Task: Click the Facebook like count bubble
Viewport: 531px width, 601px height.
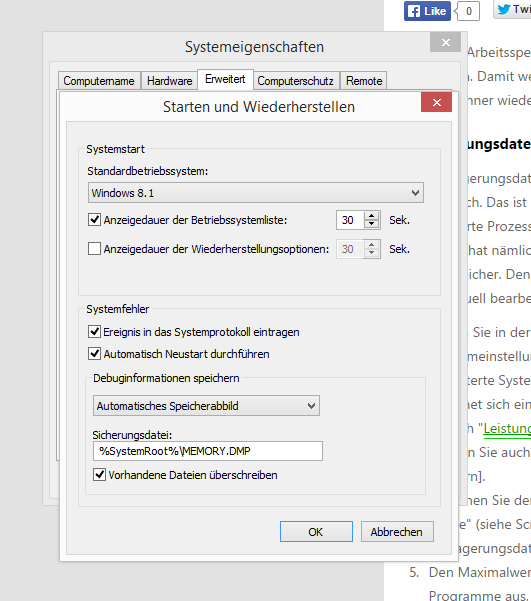Action: 468,11
